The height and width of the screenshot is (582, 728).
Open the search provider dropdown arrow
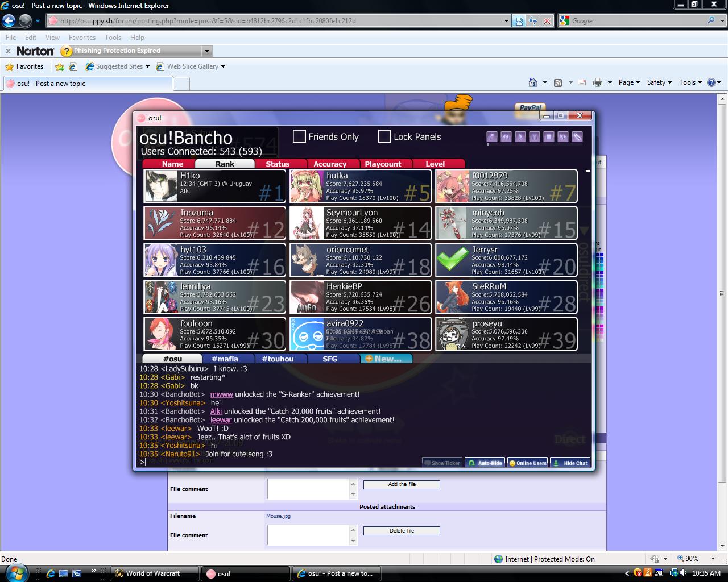tap(722, 21)
